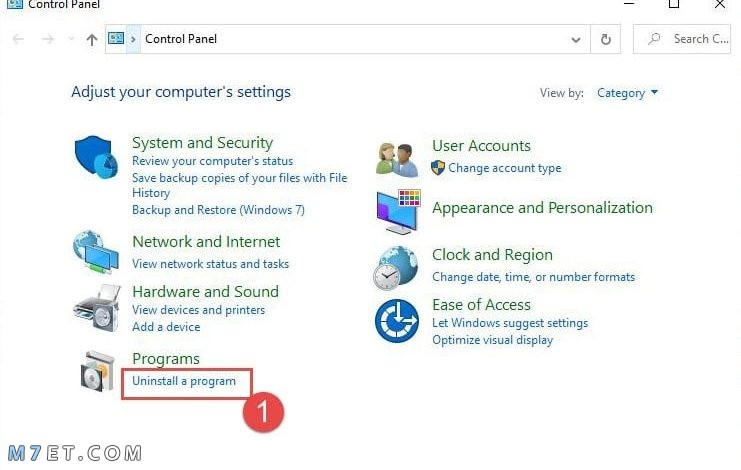Refresh the Control Panel address bar

(605, 39)
